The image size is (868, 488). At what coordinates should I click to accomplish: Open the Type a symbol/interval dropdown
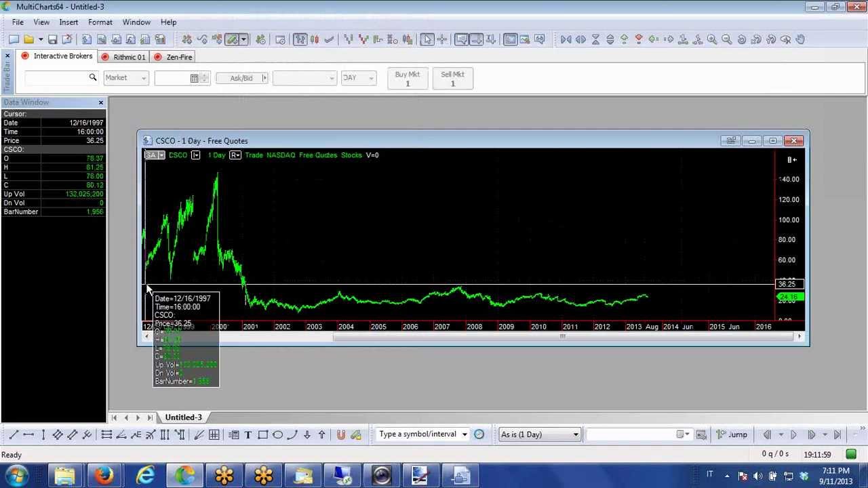tap(465, 434)
